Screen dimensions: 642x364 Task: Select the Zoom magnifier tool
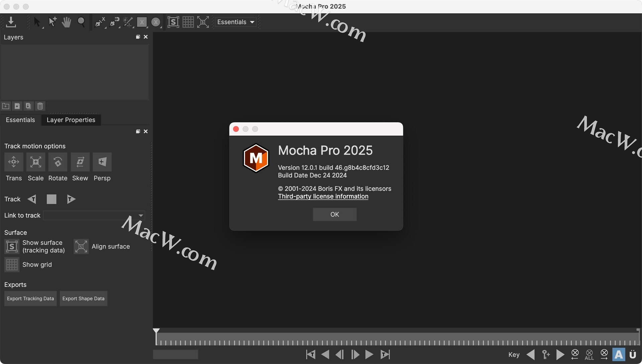[81, 22]
